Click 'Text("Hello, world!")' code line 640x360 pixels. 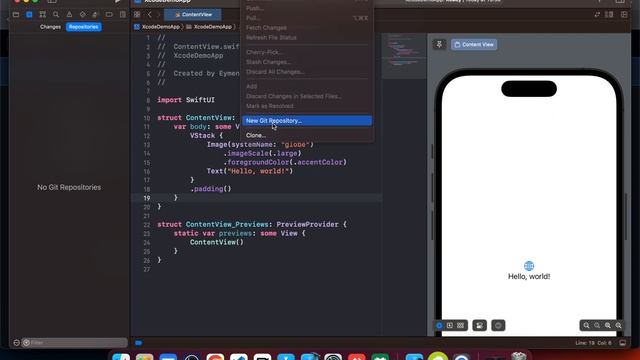[250, 171]
